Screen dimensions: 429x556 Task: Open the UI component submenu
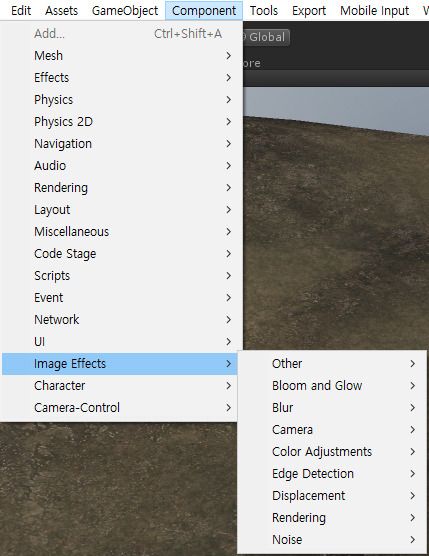click(x=119, y=341)
